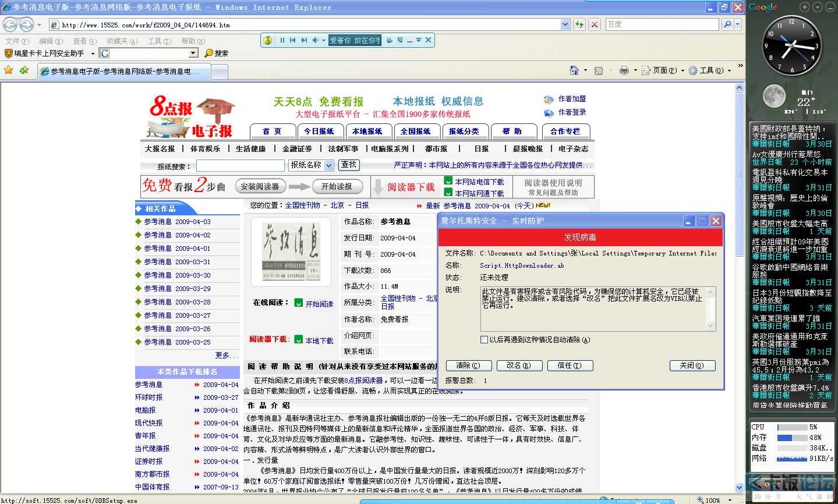Click the 参考消息 newspaper thumbnail image
The height and width of the screenshot is (504, 838).
coord(291,251)
